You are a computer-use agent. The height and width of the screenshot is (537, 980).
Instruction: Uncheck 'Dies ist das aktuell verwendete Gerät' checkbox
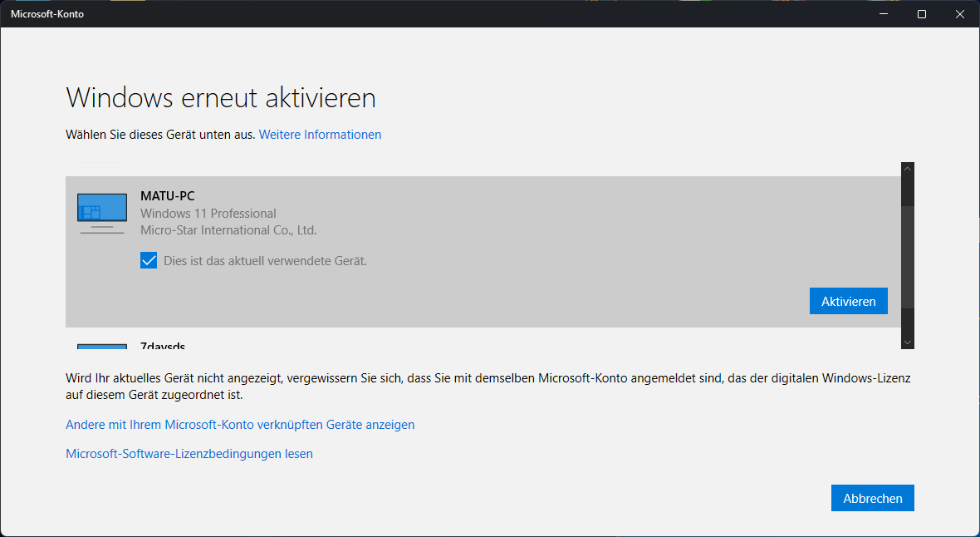(x=149, y=260)
